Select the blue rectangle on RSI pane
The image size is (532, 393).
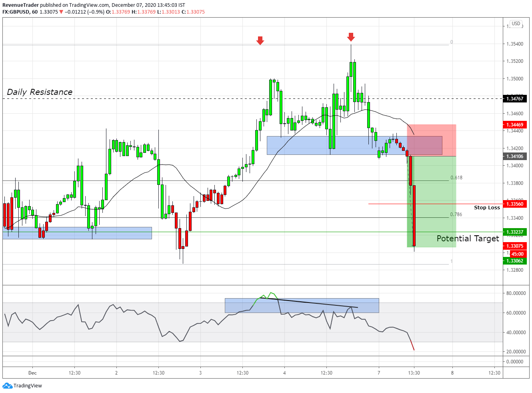point(302,306)
